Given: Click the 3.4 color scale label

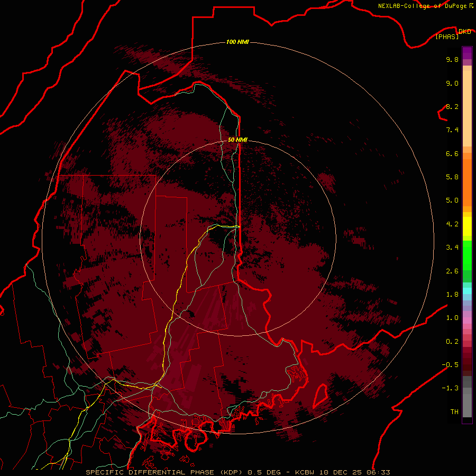Looking at the screenshot, I should (452, 248).
